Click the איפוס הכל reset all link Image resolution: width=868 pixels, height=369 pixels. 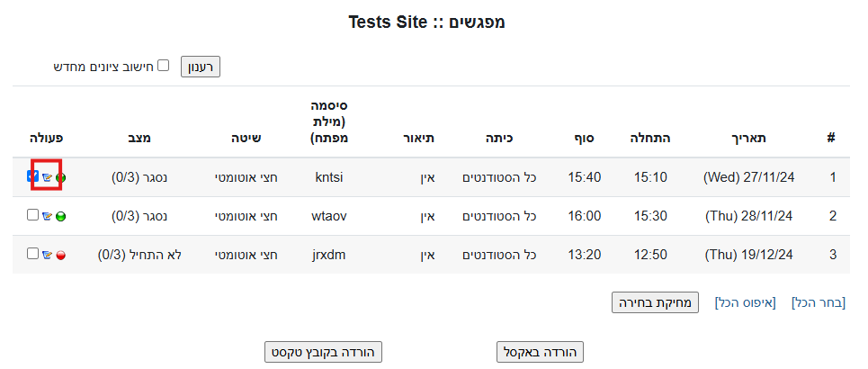click(x=744, y=302)
